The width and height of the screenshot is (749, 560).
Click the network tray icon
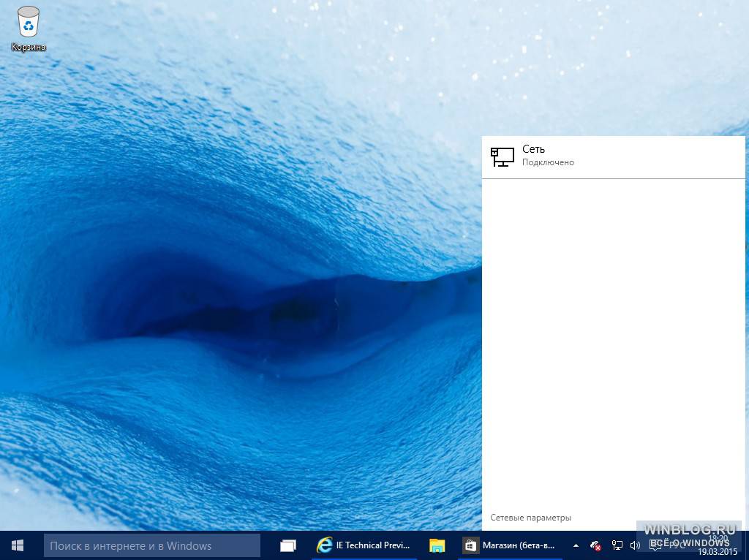pyautogui.click(x=617, y=545)
